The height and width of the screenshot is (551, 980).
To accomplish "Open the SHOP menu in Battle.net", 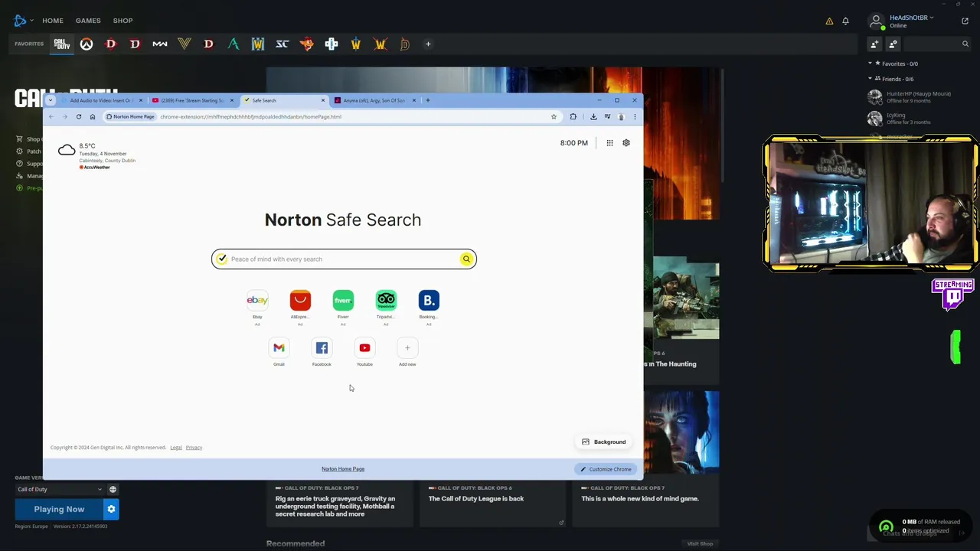I will click(x=122, y=21).
